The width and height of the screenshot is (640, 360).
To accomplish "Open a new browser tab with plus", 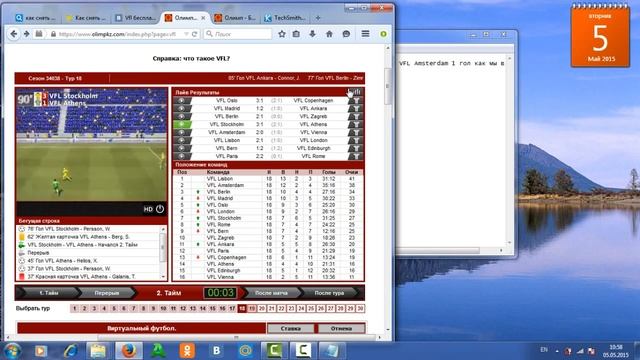I will tap(318, 18).
